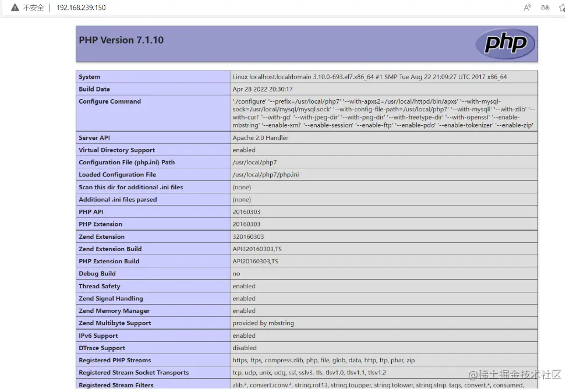Click the Virtual Directory Support label
573x392 pixels.
point(117,150)
